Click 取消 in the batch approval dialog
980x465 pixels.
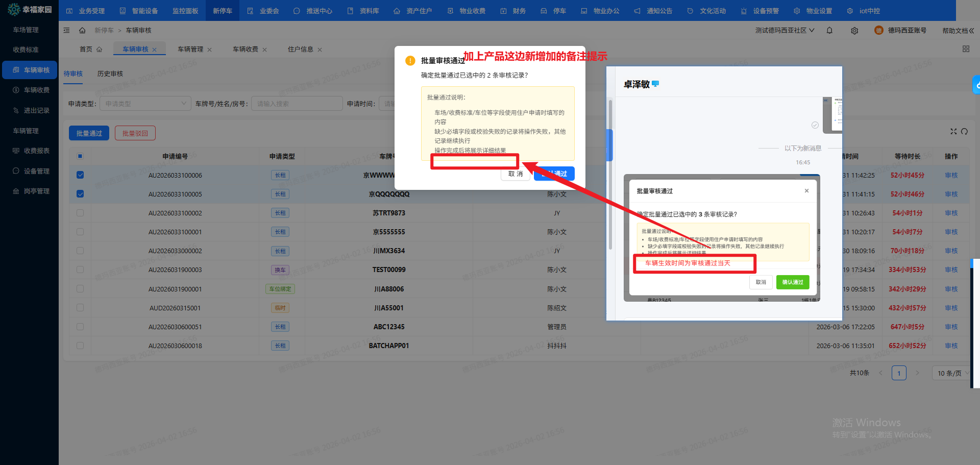pos(515,174)
